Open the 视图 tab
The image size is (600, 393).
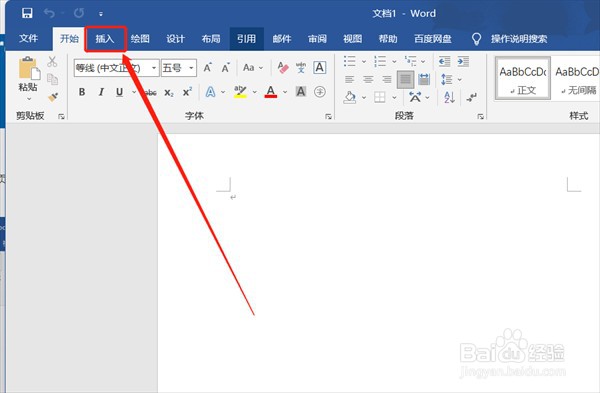(x=352, y=39)
